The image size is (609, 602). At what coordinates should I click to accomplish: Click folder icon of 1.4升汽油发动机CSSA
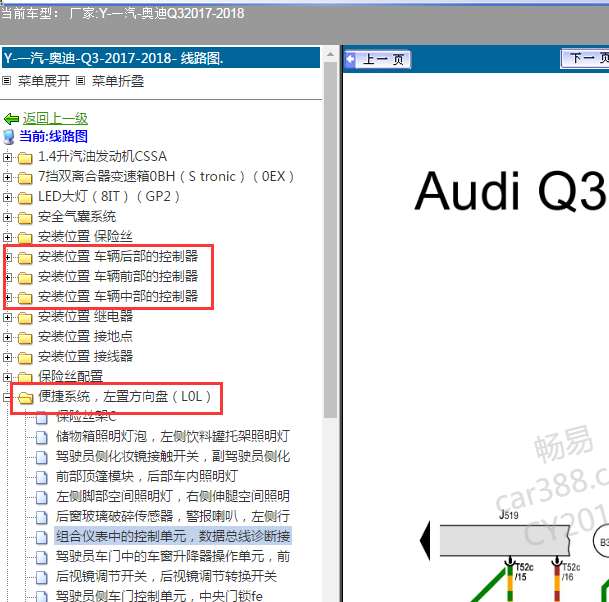point(25,158)
